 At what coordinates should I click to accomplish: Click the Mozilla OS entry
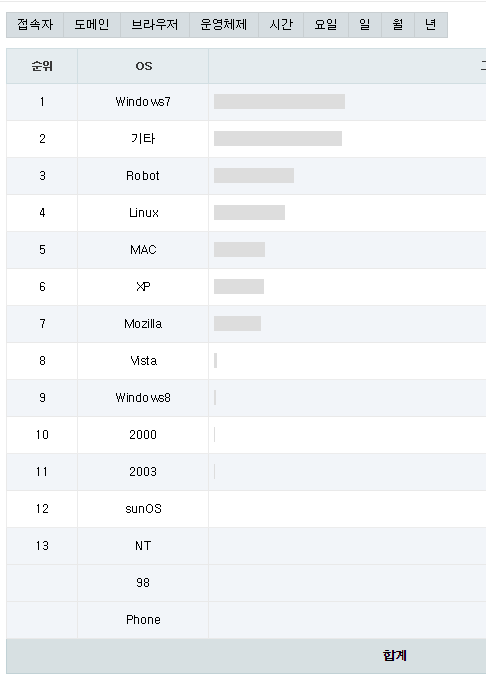coord(143,324)
